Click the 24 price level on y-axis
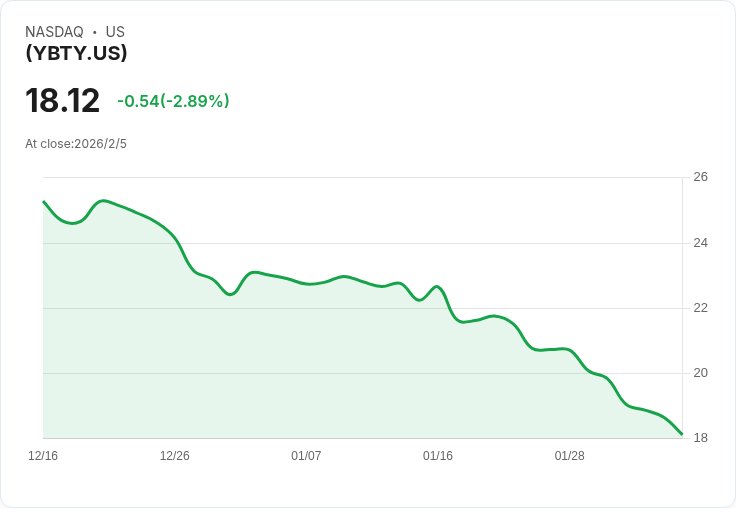Viewport: 736px width, 508px height. point(700,243)
